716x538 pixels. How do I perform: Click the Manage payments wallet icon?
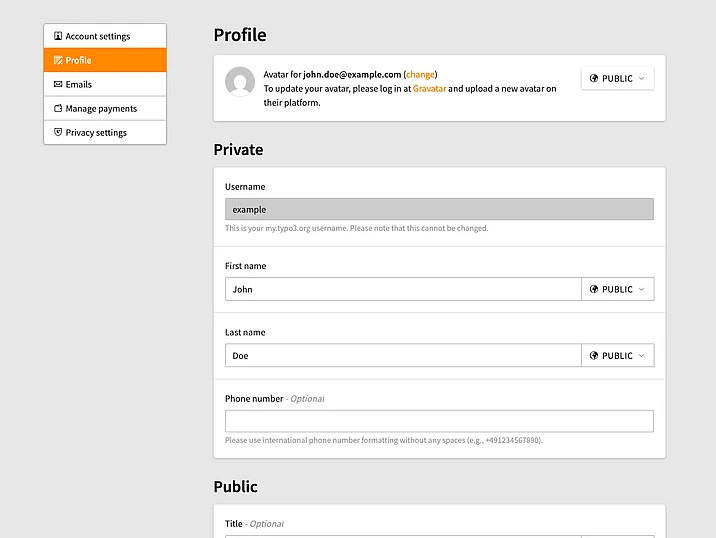click(x=58, y=108)
